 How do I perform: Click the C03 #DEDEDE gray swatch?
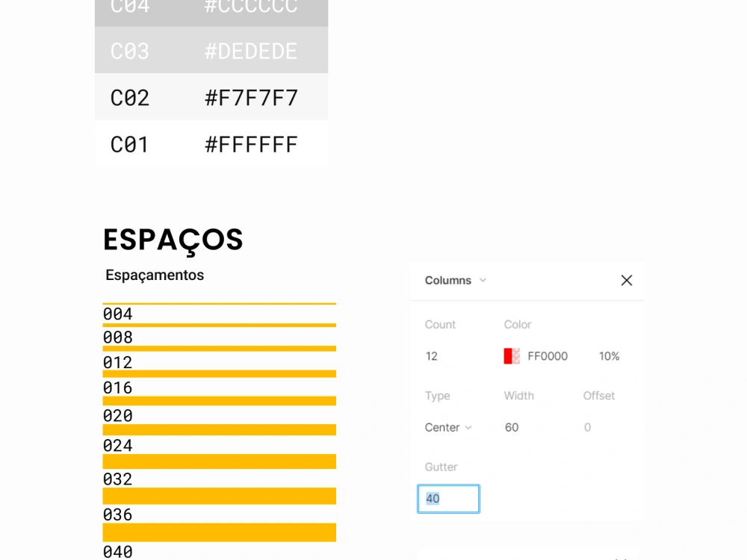point(211,51)
